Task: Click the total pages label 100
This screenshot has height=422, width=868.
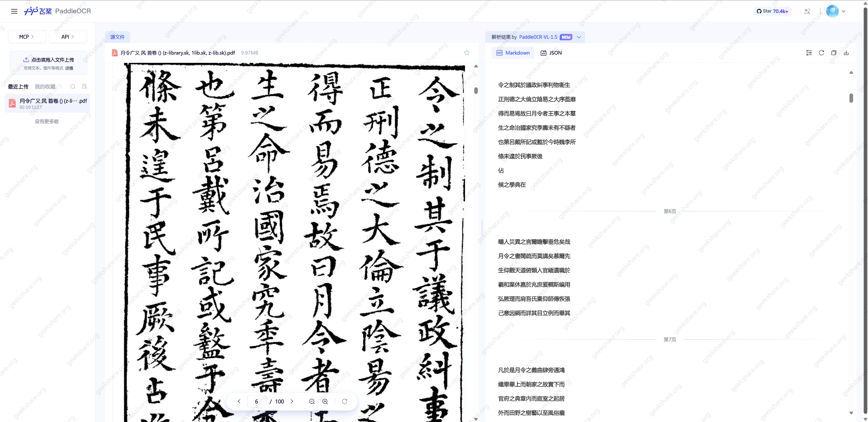Action: click(279, 401)
